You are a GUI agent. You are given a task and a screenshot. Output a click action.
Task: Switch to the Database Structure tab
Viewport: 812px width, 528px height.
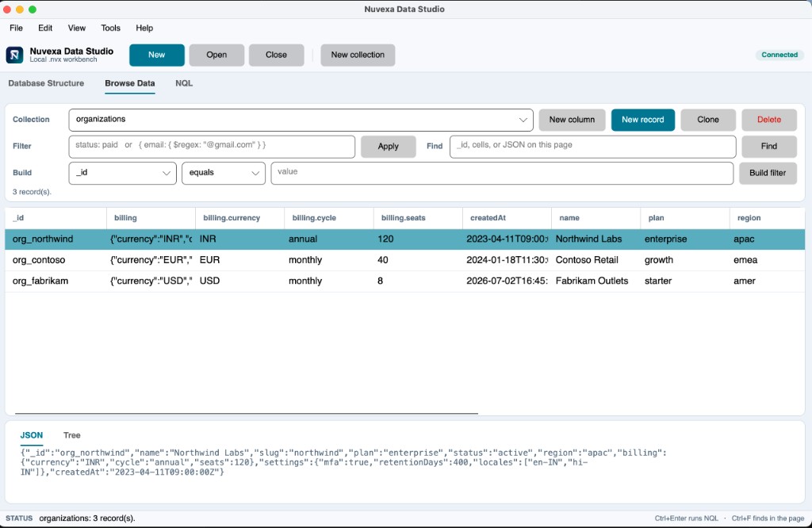click(46, 83)
